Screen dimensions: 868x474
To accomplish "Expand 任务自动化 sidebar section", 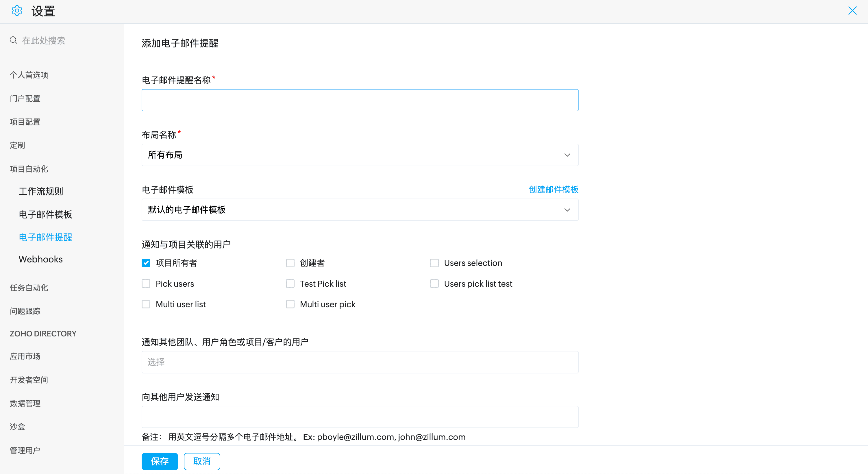I will (29, 288).
